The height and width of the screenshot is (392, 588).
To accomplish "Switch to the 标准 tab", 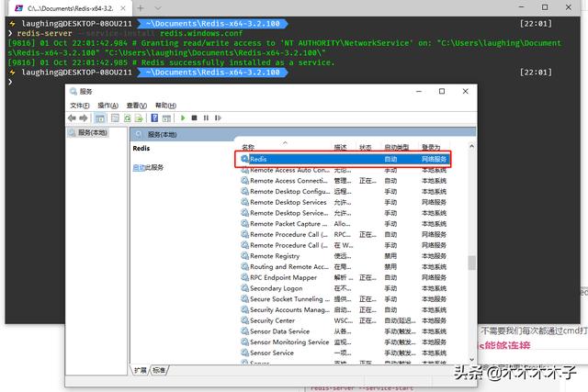I will (159, 370).
